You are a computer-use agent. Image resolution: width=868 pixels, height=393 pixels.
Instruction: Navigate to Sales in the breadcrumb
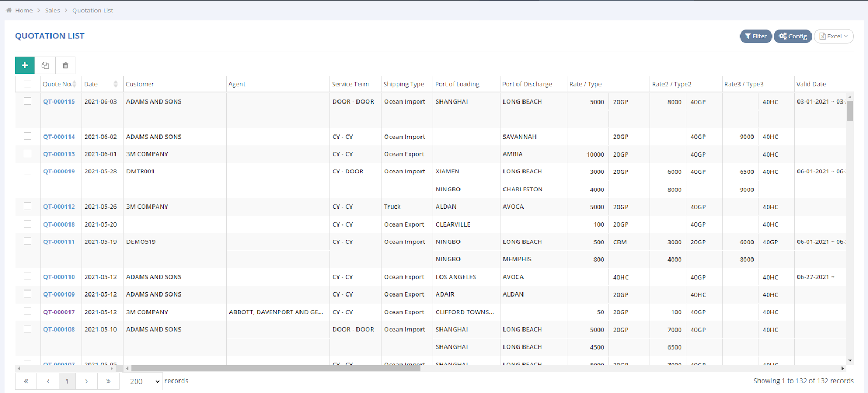[x=53, y=10]
